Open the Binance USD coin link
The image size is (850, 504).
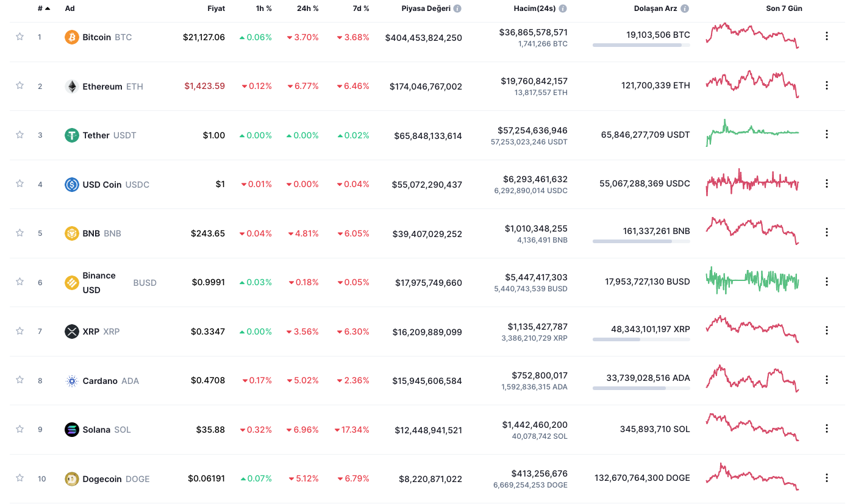(99, 283)
